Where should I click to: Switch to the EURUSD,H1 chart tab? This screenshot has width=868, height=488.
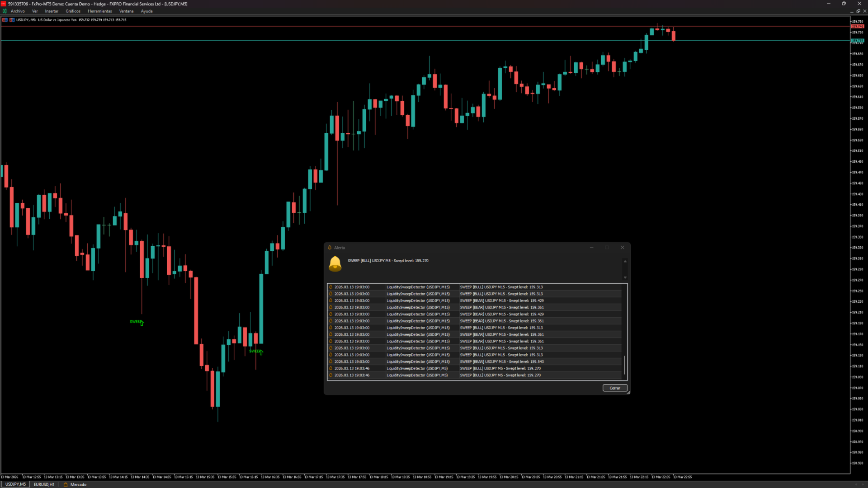pos(44,484)
